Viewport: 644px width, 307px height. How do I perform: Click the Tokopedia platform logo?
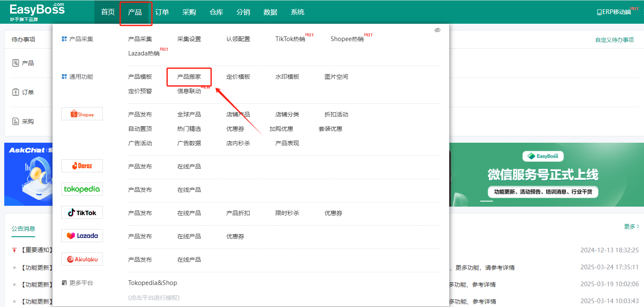tap(82, 189)
